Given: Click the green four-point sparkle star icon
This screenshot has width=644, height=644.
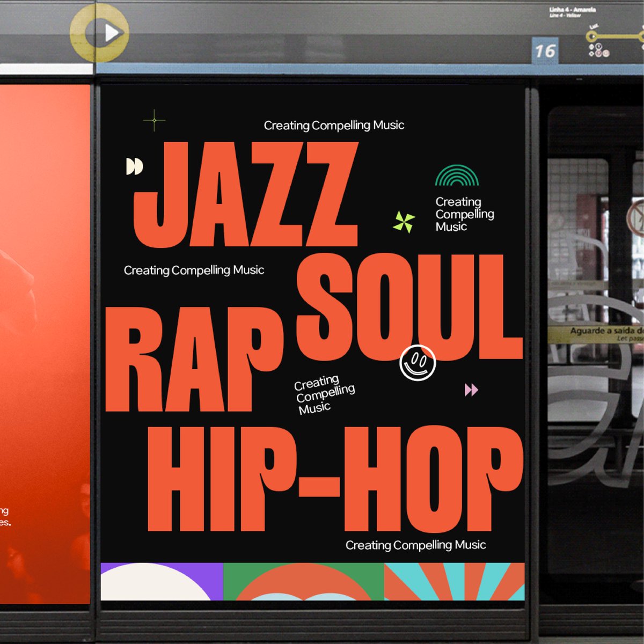Looking at the screenshot, I should 155,121.
